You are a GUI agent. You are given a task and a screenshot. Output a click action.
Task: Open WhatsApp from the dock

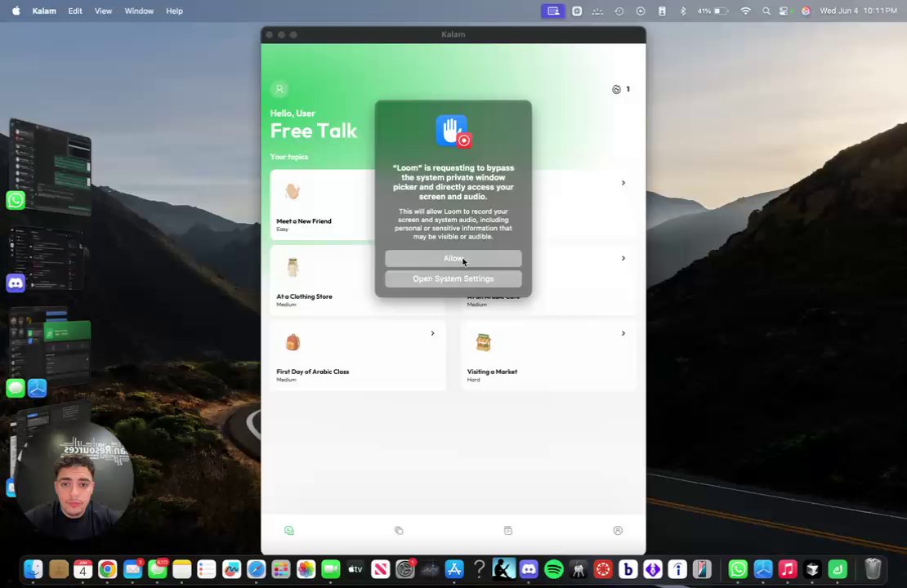738,569
